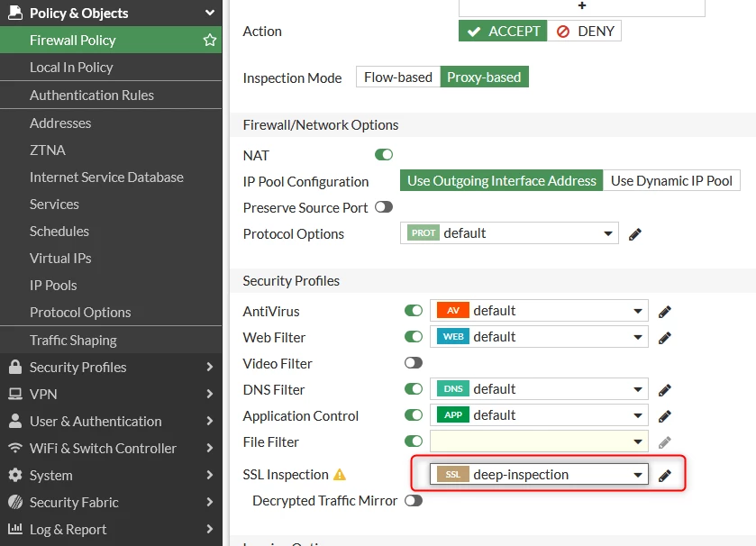Open the Protocol Options default dropdown
The height and width of the screenshot is (546, 756).
[x=509, y=233]
